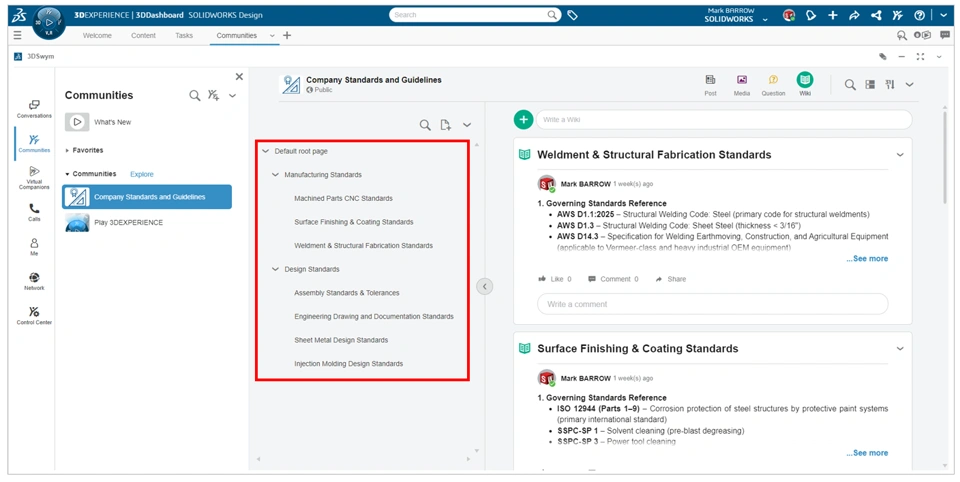Switch to the Content tab
This screenshot has width=960, height=482.
point(143,36)
